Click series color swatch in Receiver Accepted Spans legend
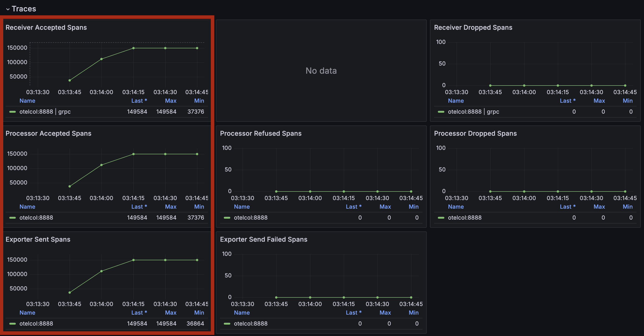The image size is (644, 336). (13, 112)
